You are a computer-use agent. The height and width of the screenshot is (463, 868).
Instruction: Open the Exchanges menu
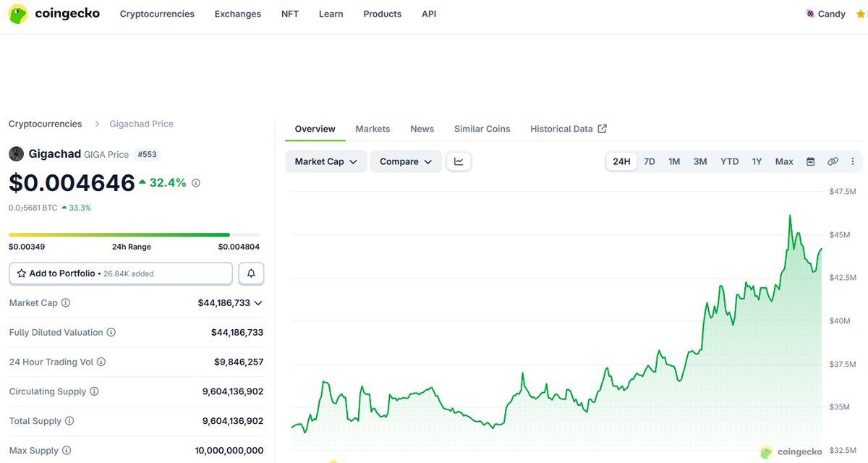(x=238, y=14)
